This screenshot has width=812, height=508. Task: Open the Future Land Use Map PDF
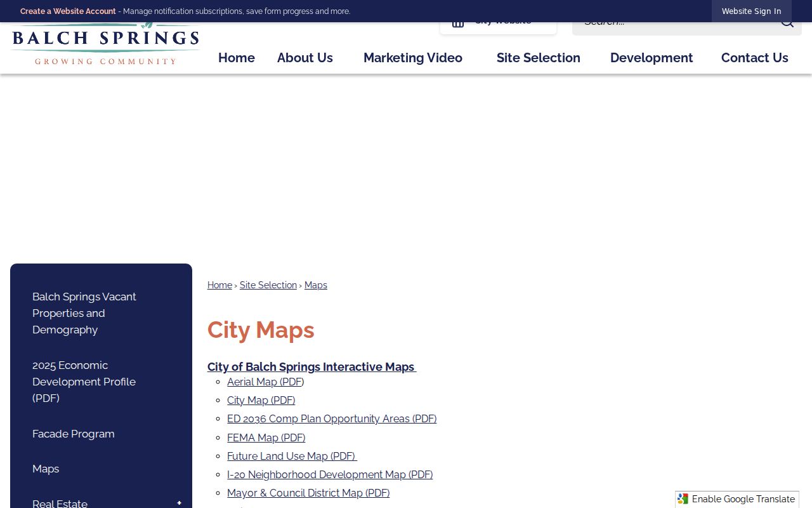292,456
